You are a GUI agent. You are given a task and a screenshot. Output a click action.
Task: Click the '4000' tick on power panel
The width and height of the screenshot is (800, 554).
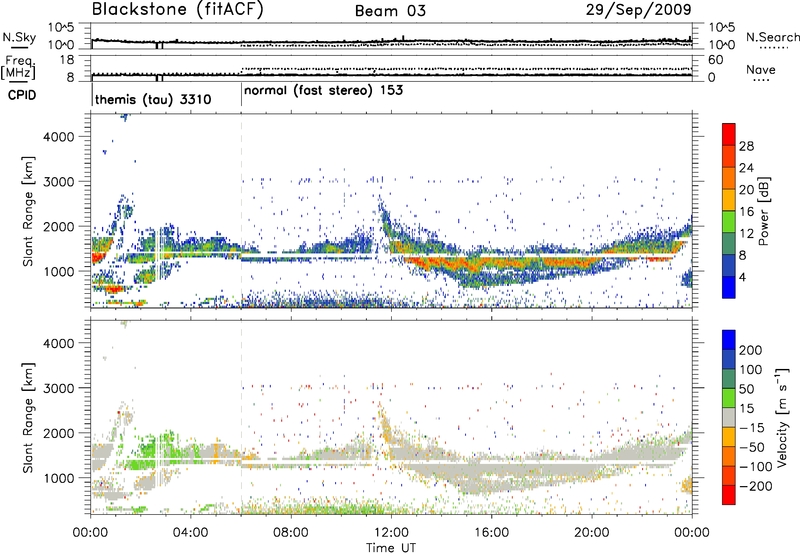click(x=59, y=137)
